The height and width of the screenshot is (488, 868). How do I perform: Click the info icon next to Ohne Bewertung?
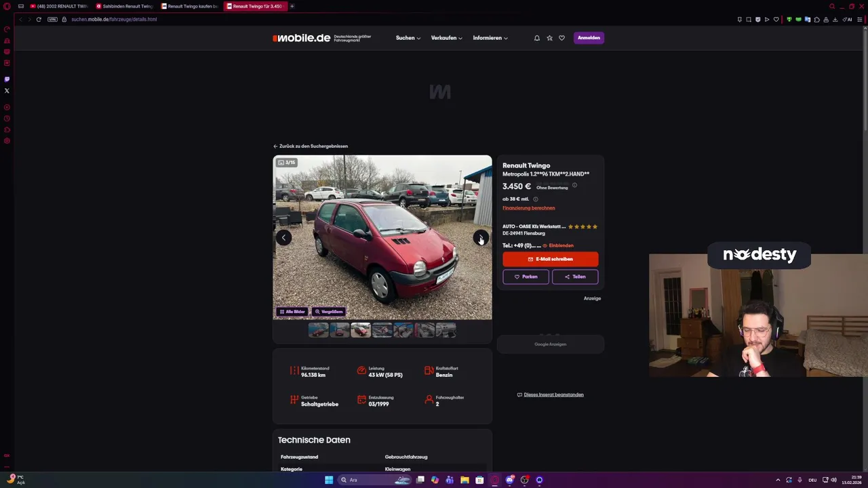click(x=574, y=185)
